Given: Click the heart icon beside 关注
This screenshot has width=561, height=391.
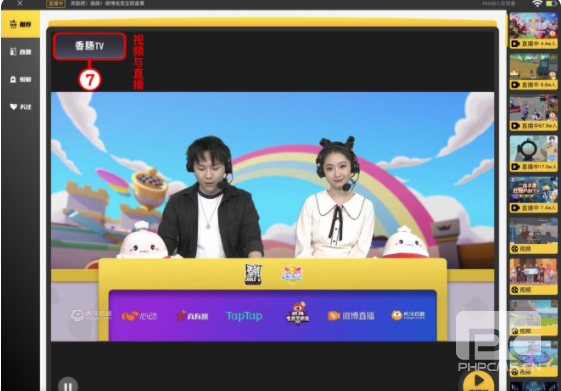Looking at the screenshot, I should point(14,107).
